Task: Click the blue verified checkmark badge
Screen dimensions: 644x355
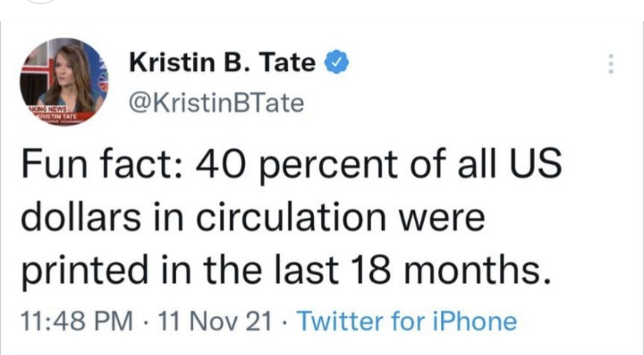Action: point(337,63)
